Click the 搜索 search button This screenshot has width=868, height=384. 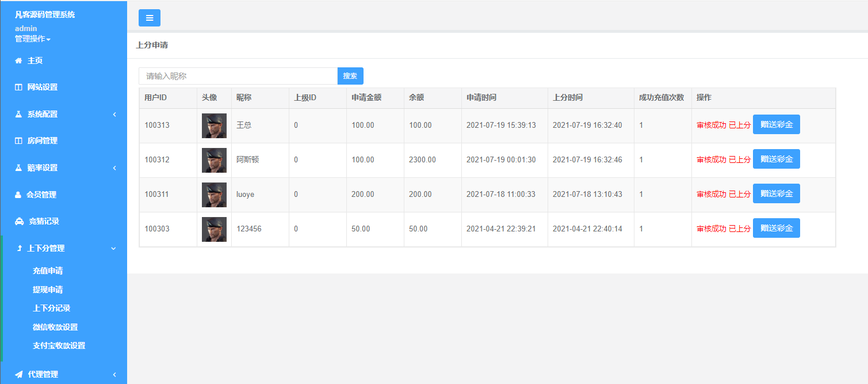point(350,76)
